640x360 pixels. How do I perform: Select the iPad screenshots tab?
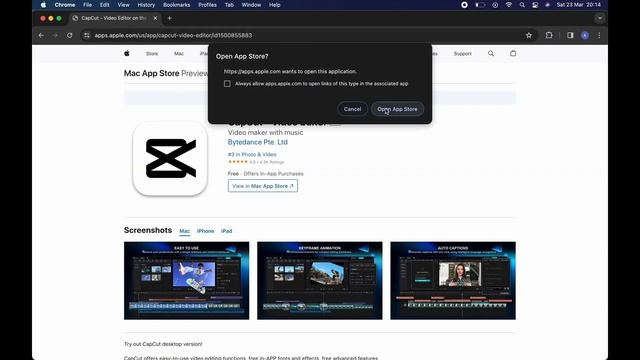coord(227,231)
